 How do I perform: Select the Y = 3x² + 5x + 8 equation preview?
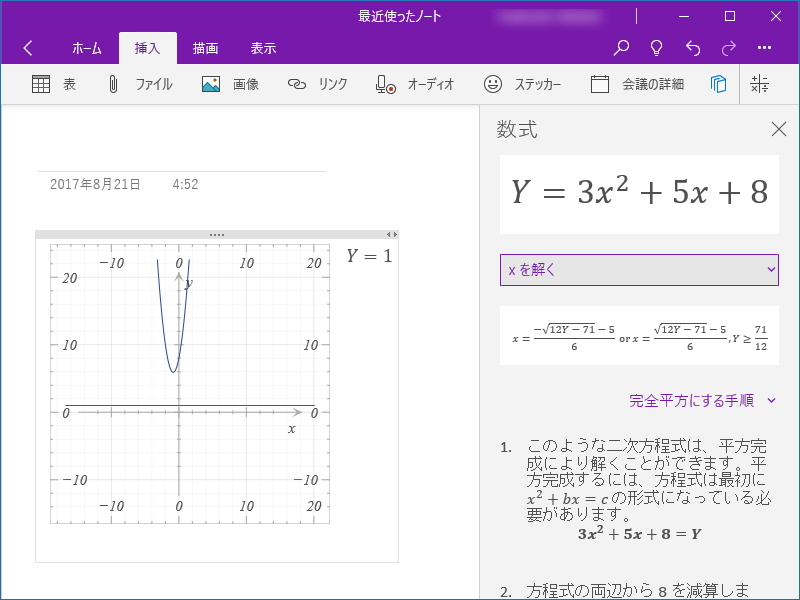(639, 193)
